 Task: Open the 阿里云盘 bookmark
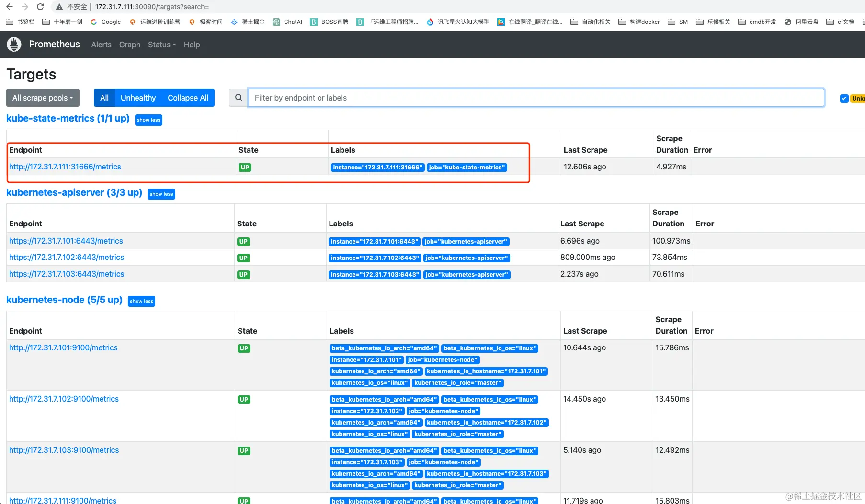pyautogui.click(x=801, y=22)
